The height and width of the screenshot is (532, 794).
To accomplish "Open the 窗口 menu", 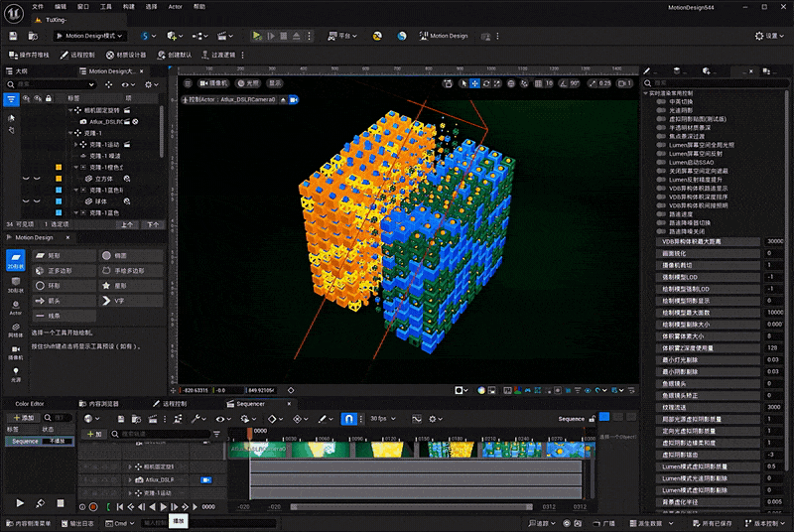I will pos(83,7).
